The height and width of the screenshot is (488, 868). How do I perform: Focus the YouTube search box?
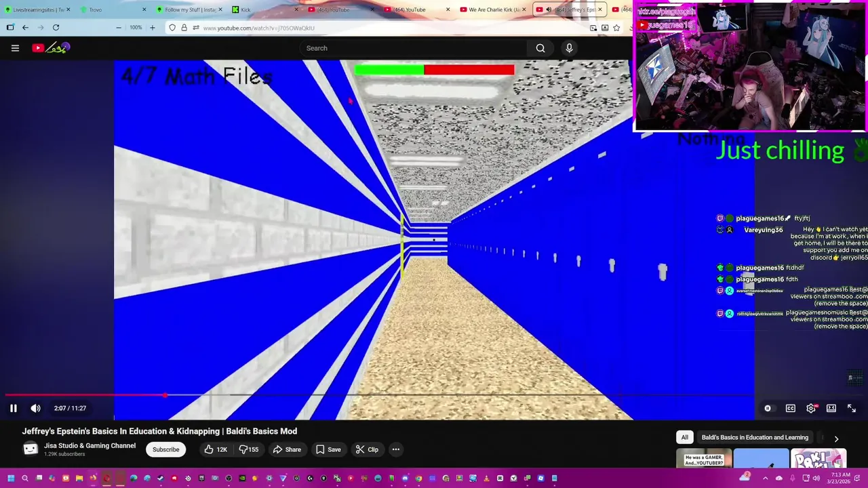pyautogui.click(x=414, y=48)
